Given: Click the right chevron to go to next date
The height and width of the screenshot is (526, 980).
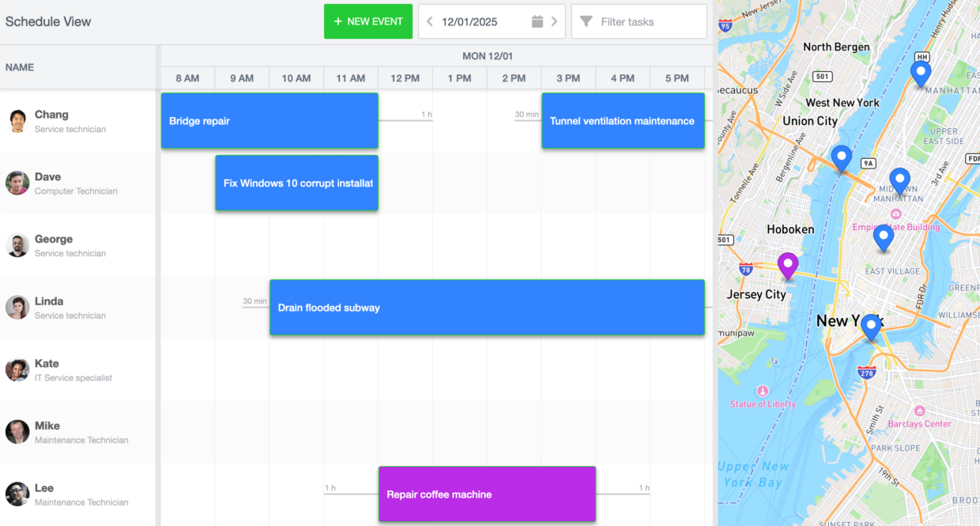Looking at the screenshot, I should [553, 21].
